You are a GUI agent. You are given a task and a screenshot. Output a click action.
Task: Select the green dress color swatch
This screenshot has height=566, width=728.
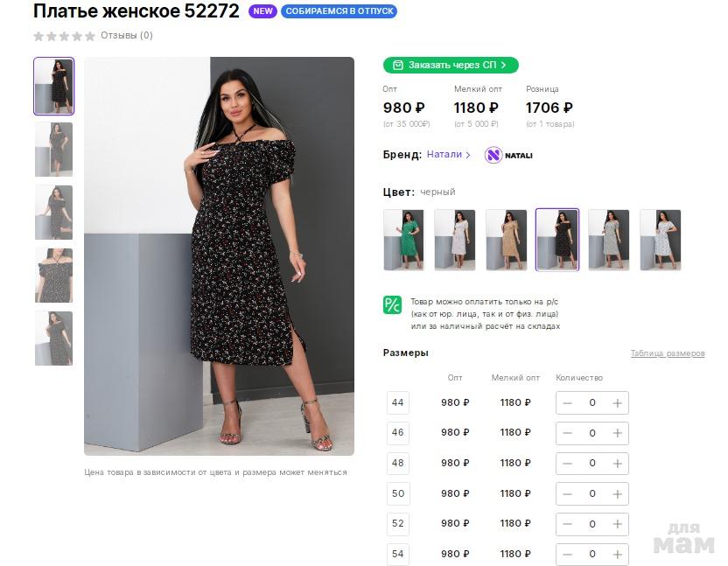pos(403,239)
